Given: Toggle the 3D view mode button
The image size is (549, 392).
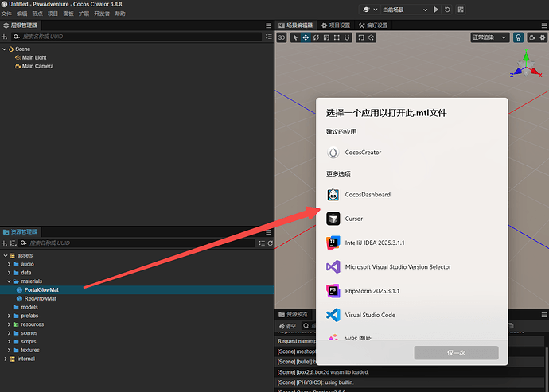Looking at the screenshot, I should [x=282, y=37].
